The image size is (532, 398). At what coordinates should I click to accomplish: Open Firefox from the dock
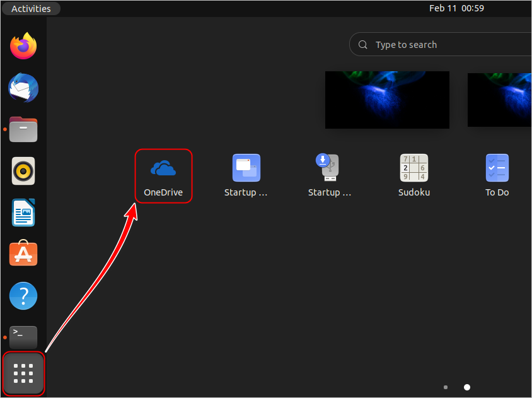pos(23,46)
